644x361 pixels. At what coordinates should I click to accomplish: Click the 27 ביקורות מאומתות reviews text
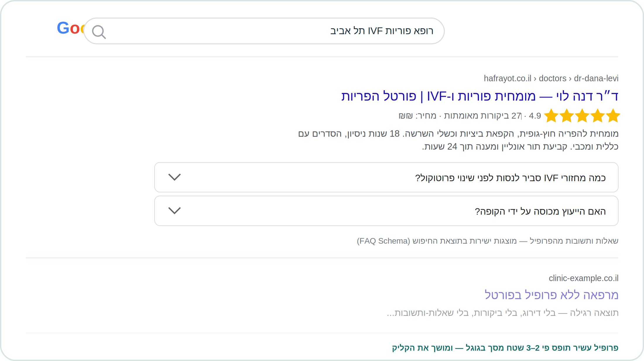click(482, 116)
